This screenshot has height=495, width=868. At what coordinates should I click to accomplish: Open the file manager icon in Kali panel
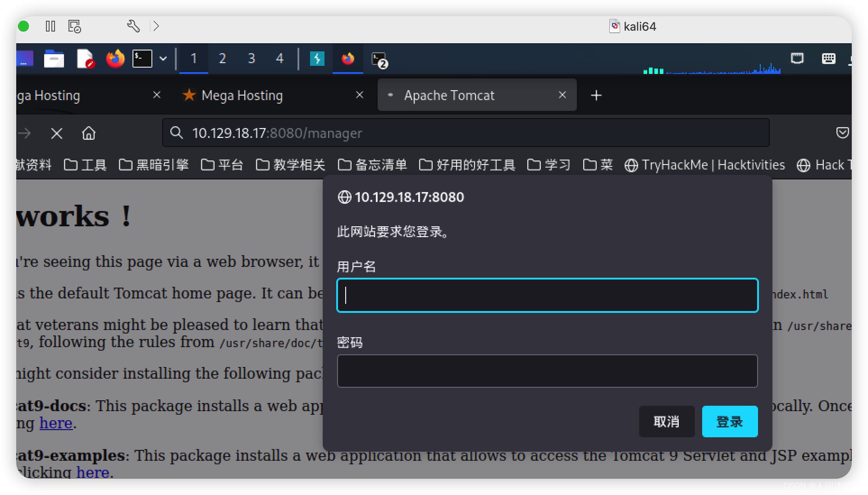click(54, 59)
